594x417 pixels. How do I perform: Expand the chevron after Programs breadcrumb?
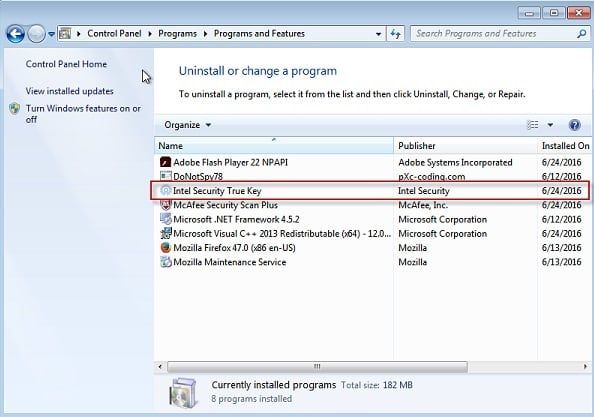point(205,34)
